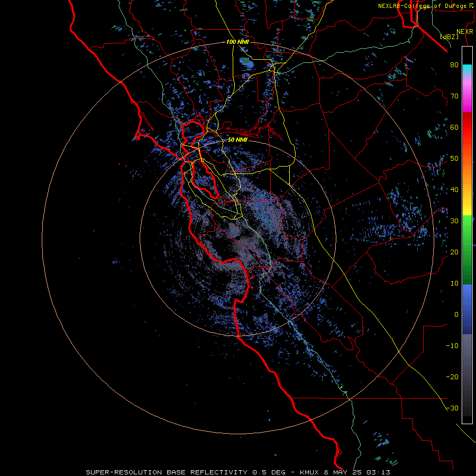Viewport: 476px width, 476px height.
Task: Click the 0 value on the color scale
Action: (456, 315)
